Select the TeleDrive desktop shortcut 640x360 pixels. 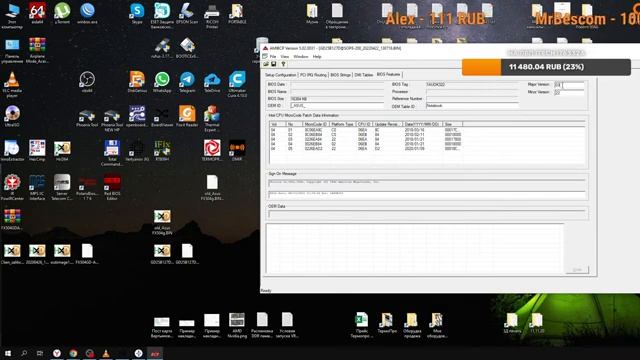(x=212, y=82)
